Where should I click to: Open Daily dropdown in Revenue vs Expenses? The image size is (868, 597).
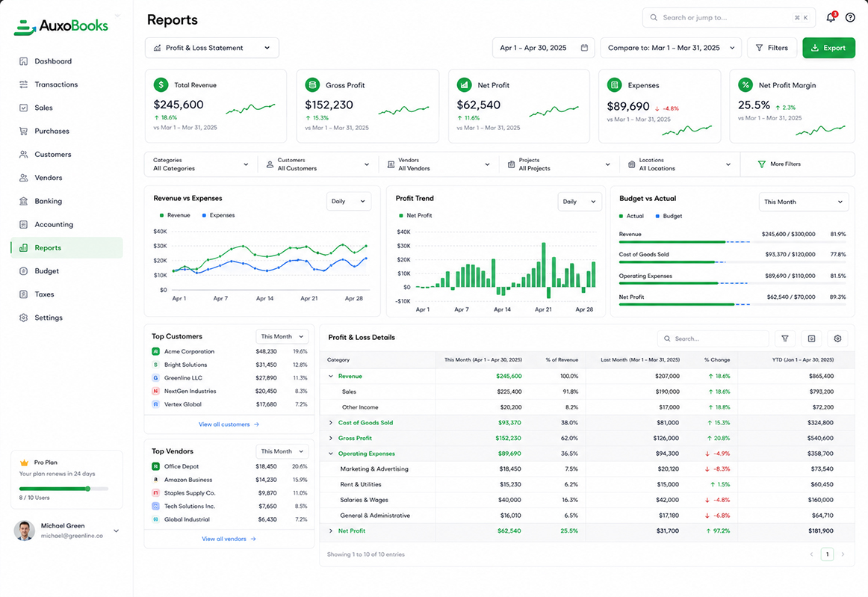(349, 201)
